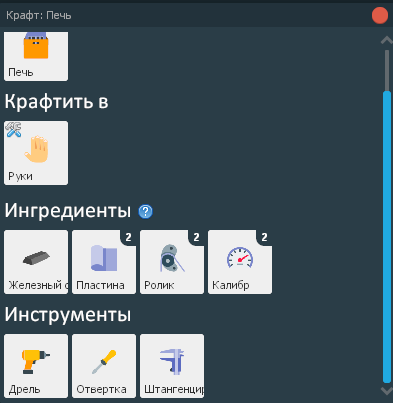The image size is (393, 403).
Task: Open the Ингредиенты help question mark
Action: 145,211
